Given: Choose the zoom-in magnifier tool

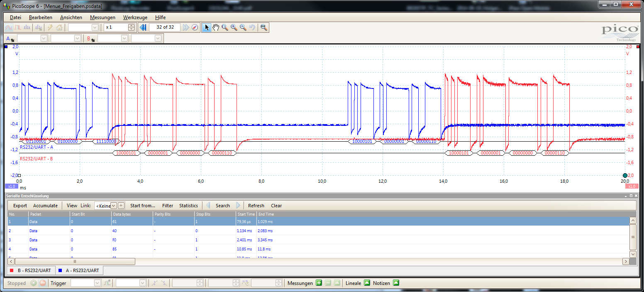Looking at the screenshot, I should (234, 27).
